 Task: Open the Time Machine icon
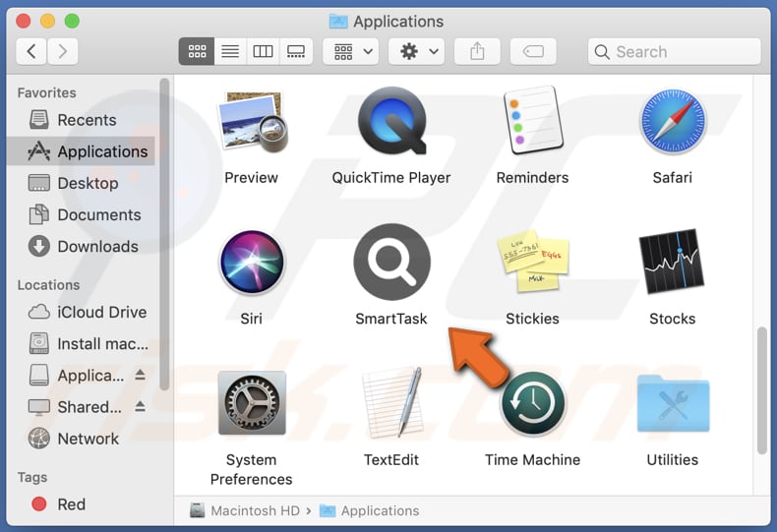point(533,404)
